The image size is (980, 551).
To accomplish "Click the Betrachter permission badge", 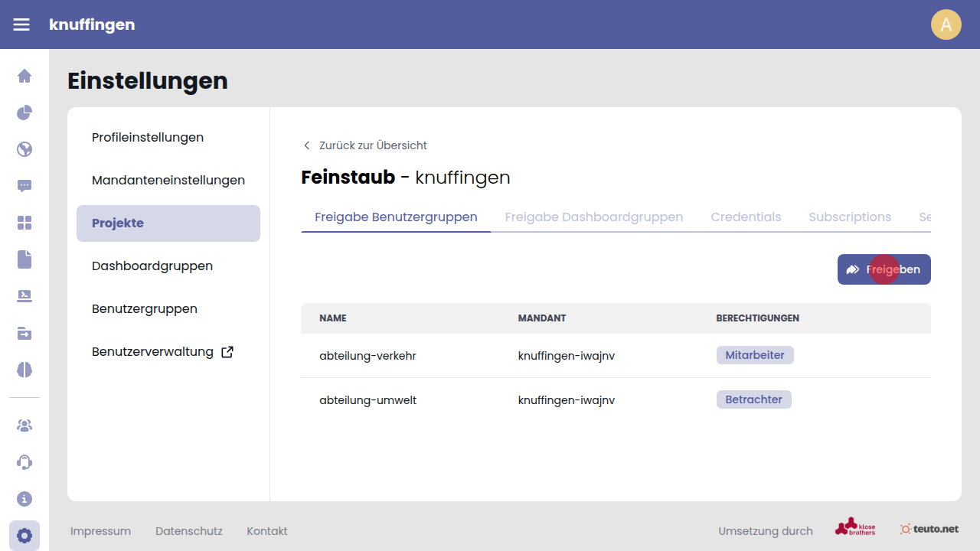I will [753, 399].
